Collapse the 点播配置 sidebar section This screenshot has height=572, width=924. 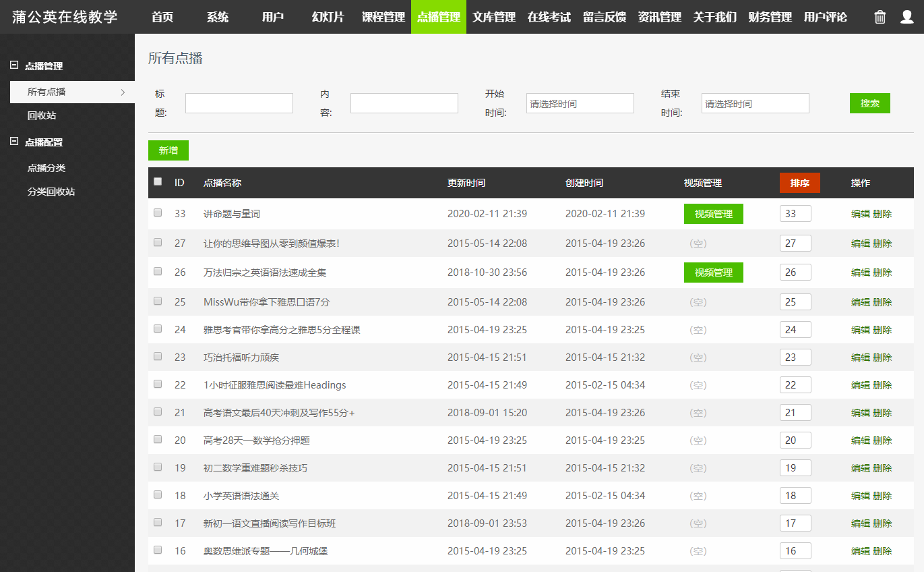14,142
